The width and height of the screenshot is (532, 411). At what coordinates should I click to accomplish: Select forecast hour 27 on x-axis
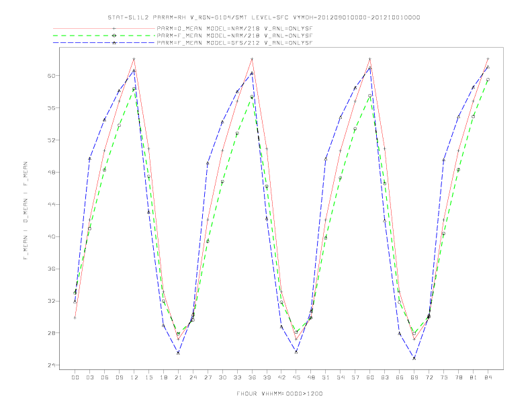pos(208,377)
